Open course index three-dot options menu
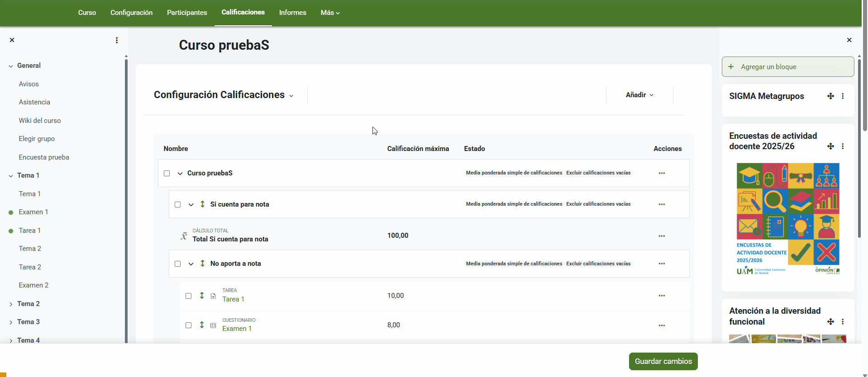Image resolution: width=868 pixels, height=377 pixels. tap(117, 40)
